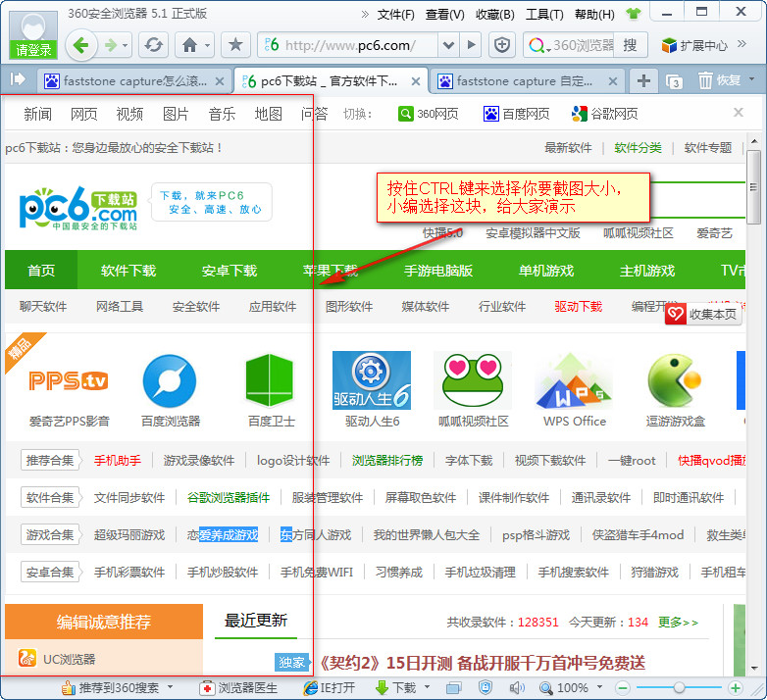This screenshot has width=767, height=700.
Task: Open the new tab plus button
Action: point(642,80)
